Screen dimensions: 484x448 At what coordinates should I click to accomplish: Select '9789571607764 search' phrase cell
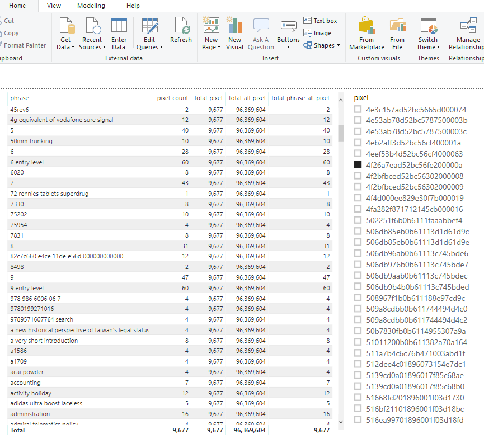pos(41,320)
